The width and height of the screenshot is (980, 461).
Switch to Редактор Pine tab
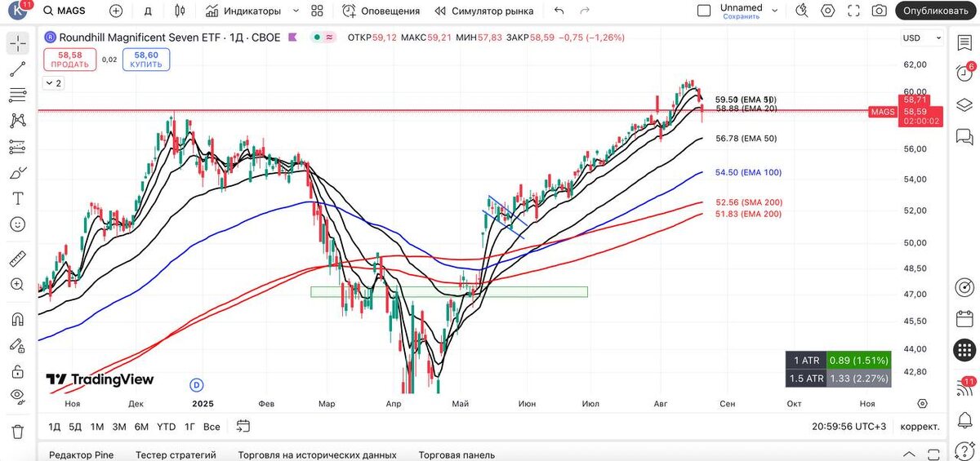coord(82,454)
